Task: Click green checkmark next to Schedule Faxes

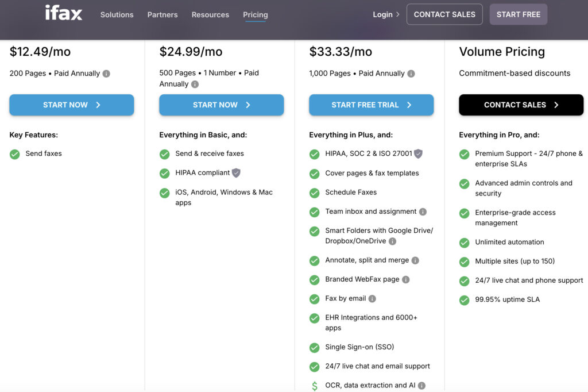Action: tap(314, 193)
